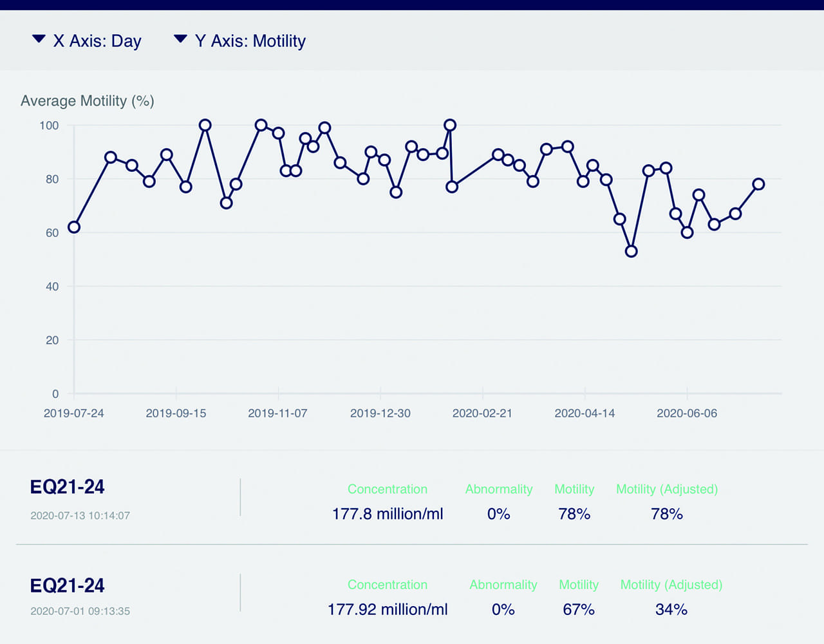Click the Motility (Adjusted) header in first record
The image size is (824, 644).
click(666, 489)
